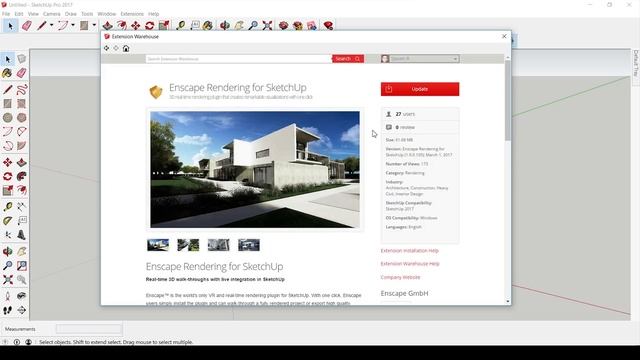Open Extension Warehouse toolbar icon

coord(298,25)
